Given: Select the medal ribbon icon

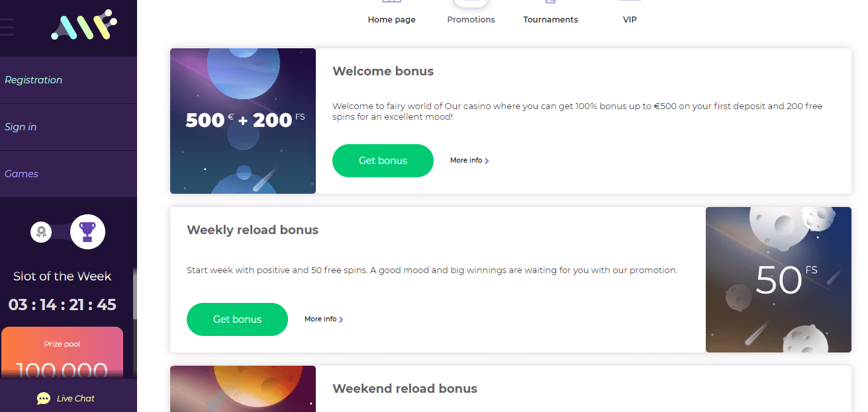Looking at the screenshot, I should click(41, 232).
